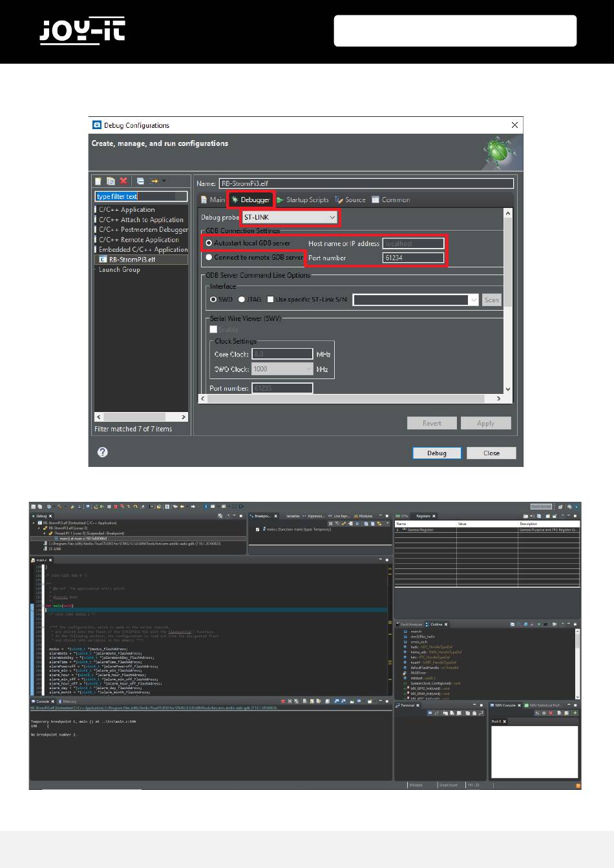Select C/C++ Attach to Application entry
This screenshot has height=868, width=614.
pos(141,220)
